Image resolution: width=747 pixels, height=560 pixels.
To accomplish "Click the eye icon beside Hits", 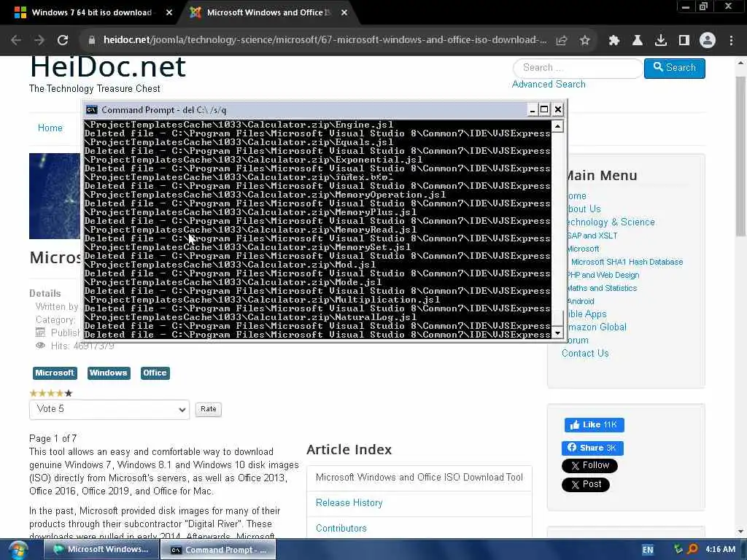I will coord(41,346).
